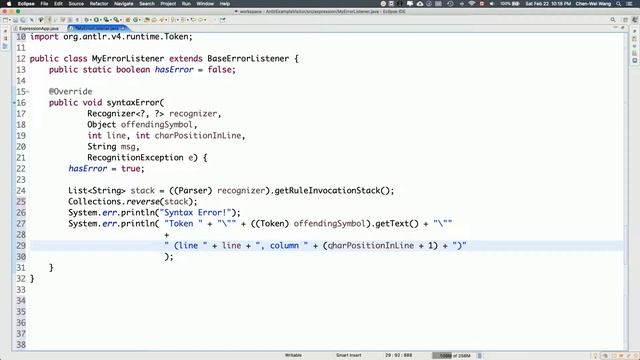Click the Open Type folder icon

point(147,20)
